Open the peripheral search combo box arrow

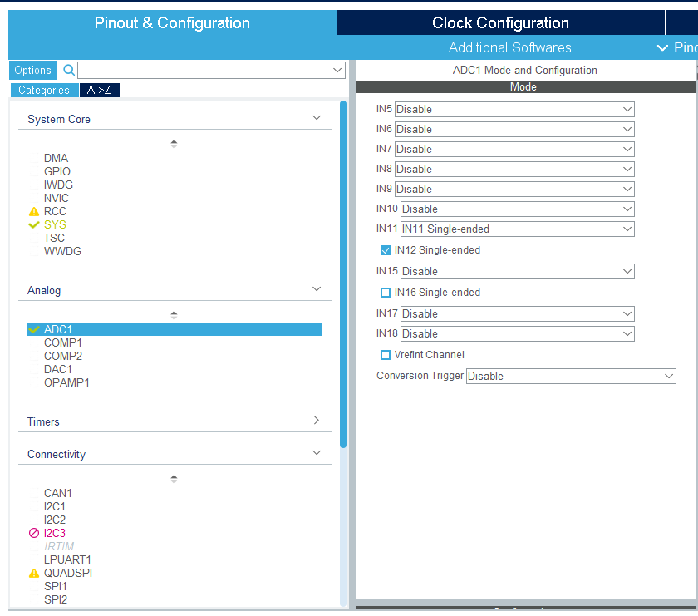(x=337, y=71)
